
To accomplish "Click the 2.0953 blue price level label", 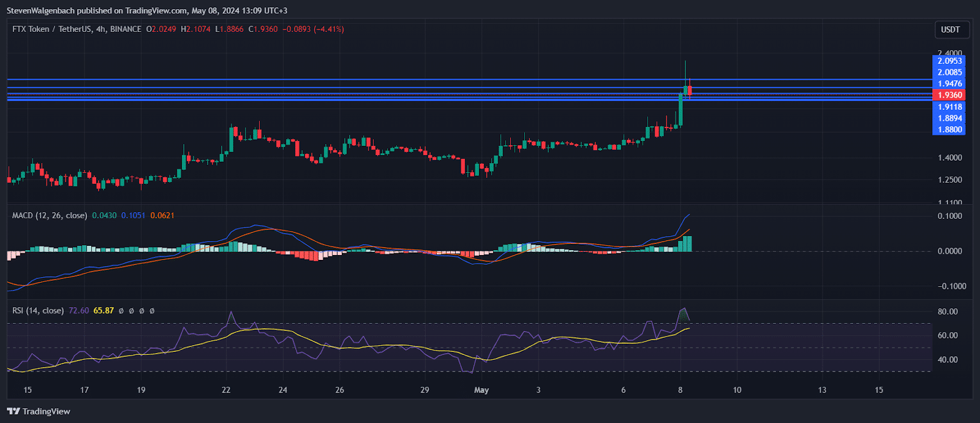I will [x=949, y=61].
